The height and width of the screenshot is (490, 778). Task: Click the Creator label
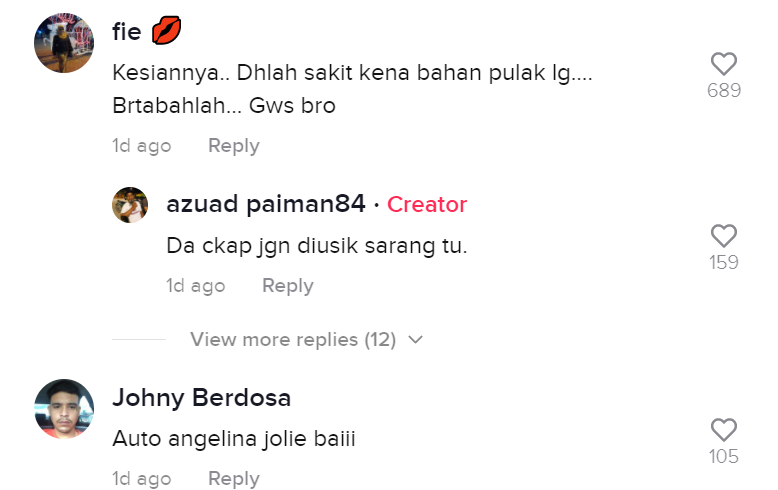point(427,204)
